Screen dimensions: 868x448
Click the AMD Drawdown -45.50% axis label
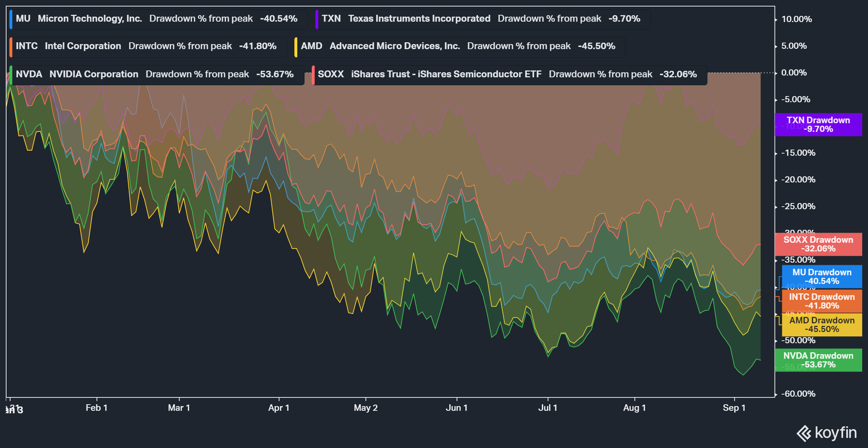point(822,325)
